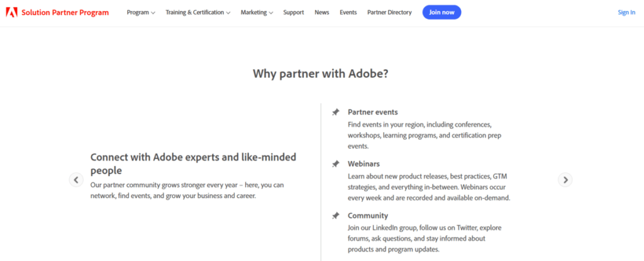Click pin icon beside Webinars
Screen dimensions: 644x261
pos(336,164)
